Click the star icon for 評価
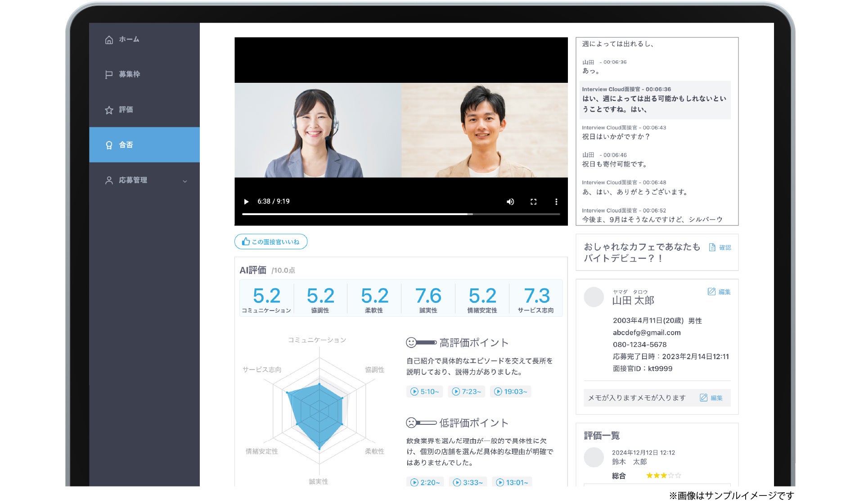The width and height of the screenshot is (864, 504). point(109,110)
